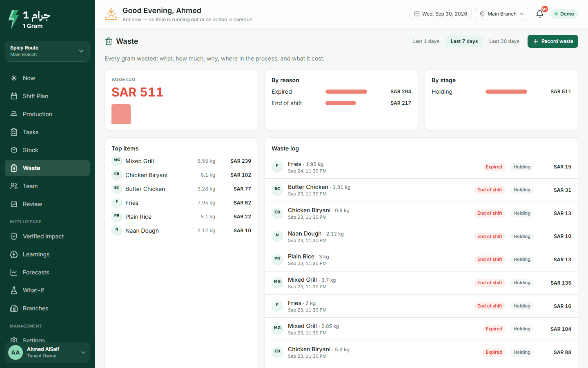Click Expired tag on Mixed Grill 2.85 kg
Viewport: 588px width, 368px height.
click(x=494, y=329)
